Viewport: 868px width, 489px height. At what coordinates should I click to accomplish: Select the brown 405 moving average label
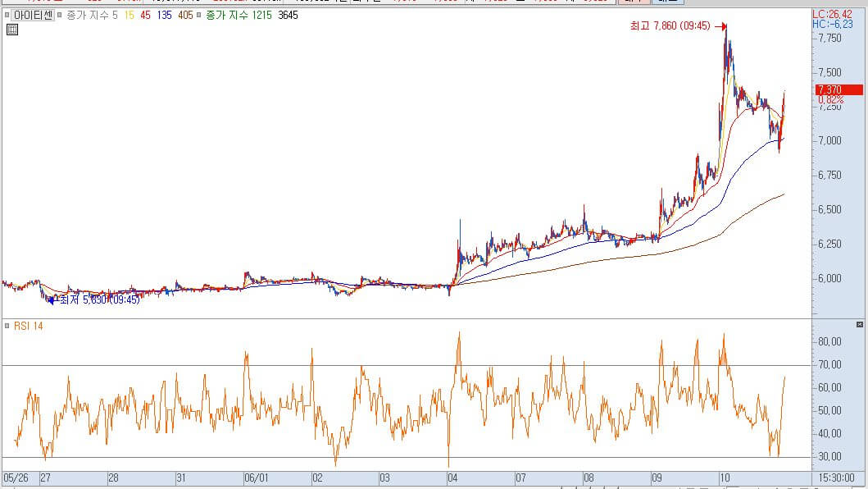185,15
